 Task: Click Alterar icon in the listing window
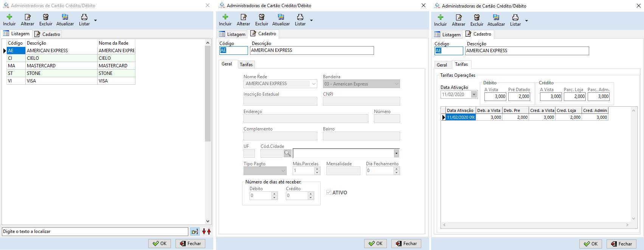point(28,17)
